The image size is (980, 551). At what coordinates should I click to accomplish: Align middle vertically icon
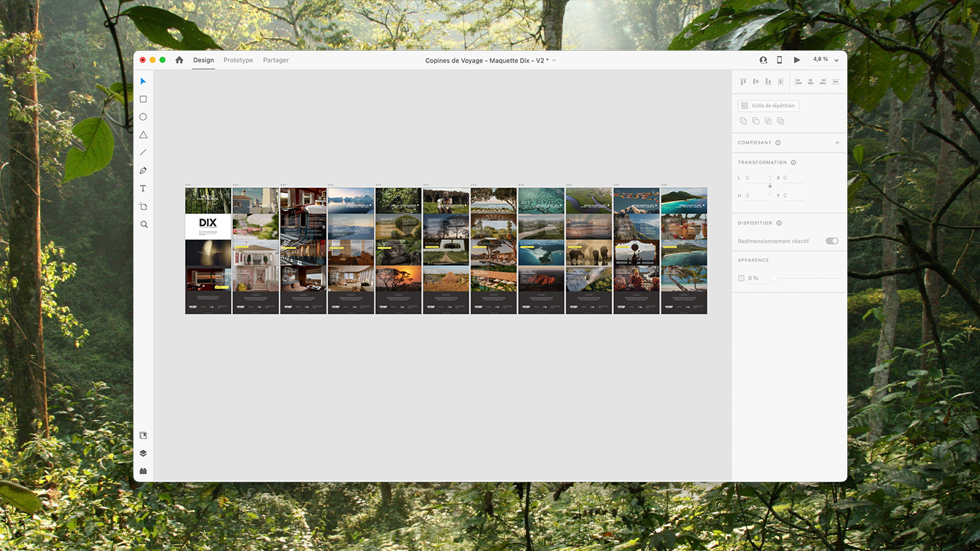coord(755,82)
